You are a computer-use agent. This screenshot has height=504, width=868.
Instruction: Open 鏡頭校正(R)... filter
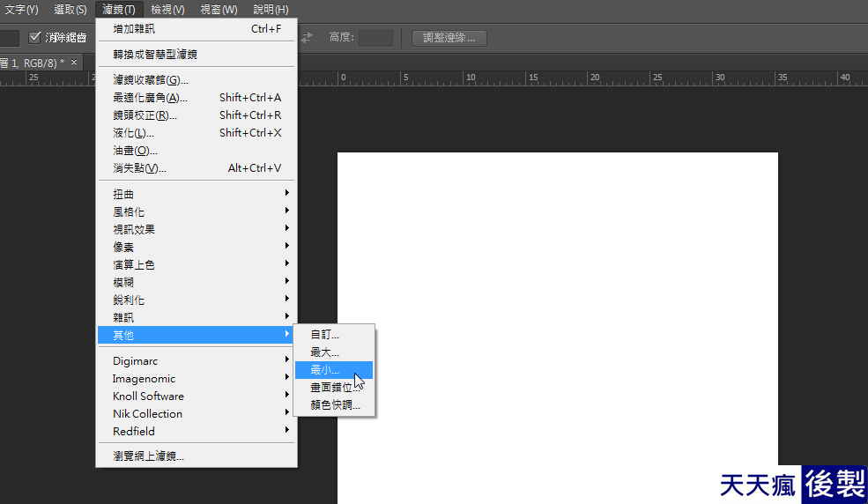(197, 115)
